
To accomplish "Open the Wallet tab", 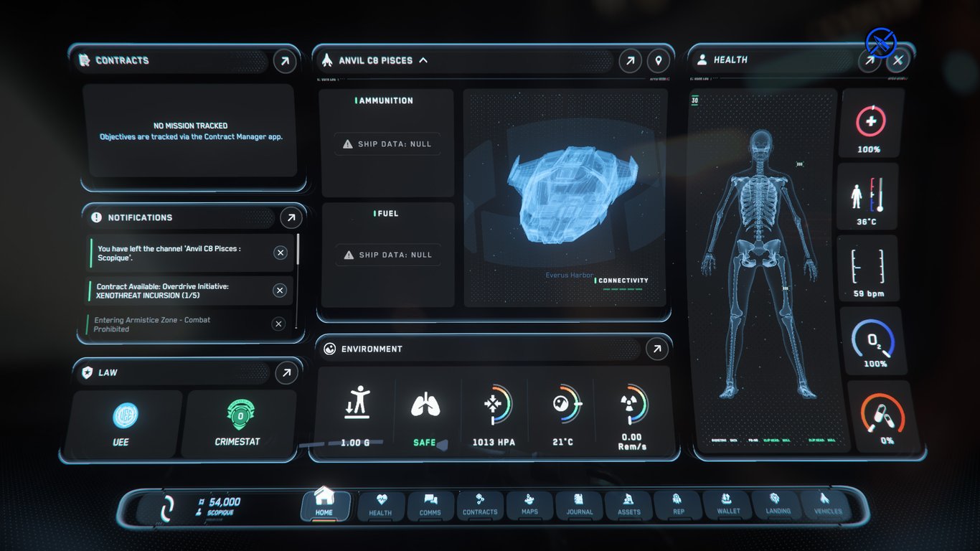I will 728,504.
